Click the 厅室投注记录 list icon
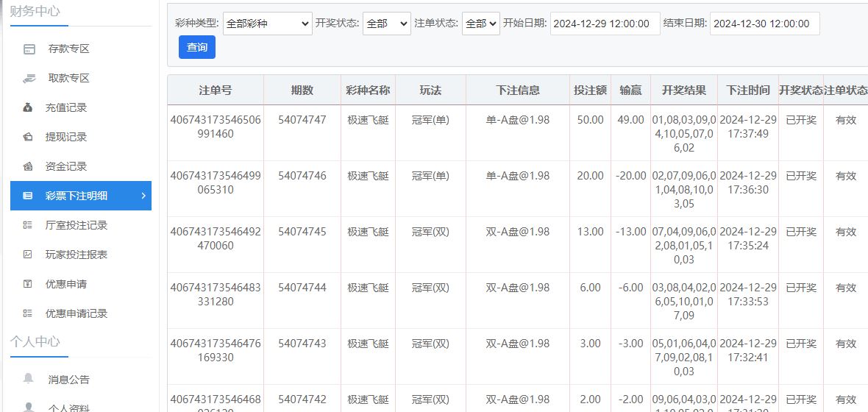 [x=28, y=225]
